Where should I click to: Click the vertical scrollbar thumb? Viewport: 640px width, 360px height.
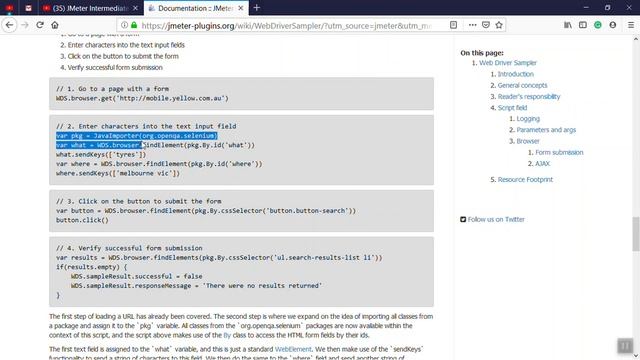pos(636,234)
